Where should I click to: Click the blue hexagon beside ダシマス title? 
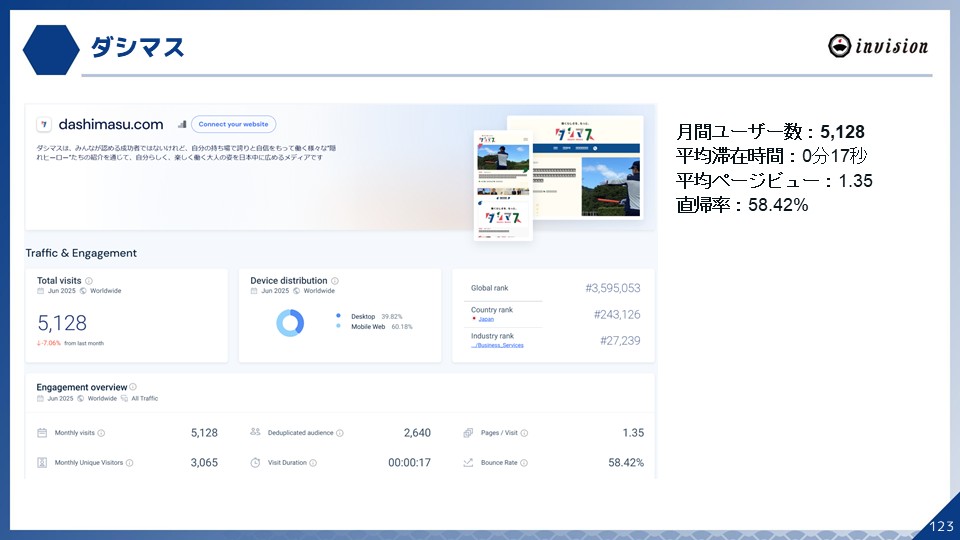(x=51, y=50)
